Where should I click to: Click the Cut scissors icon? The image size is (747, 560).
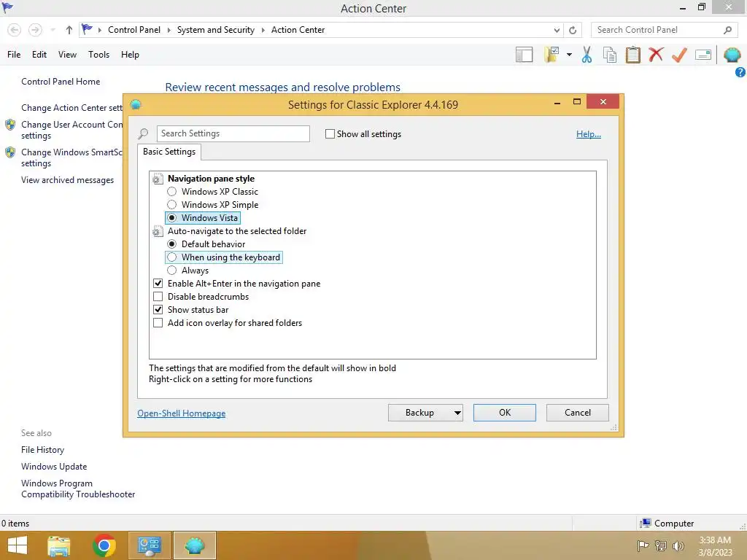(587, 55)
